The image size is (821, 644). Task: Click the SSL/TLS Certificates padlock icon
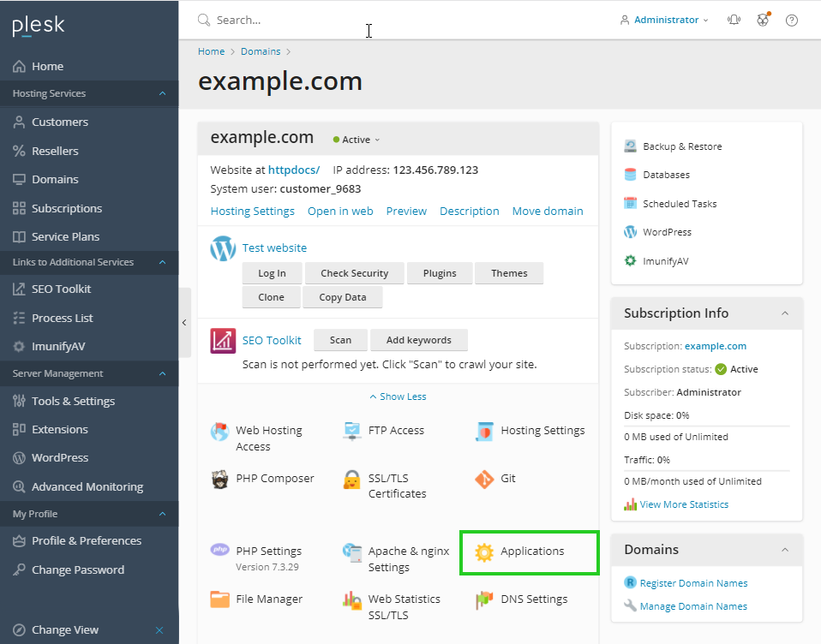pyautogui.click(x=351, y=479)
